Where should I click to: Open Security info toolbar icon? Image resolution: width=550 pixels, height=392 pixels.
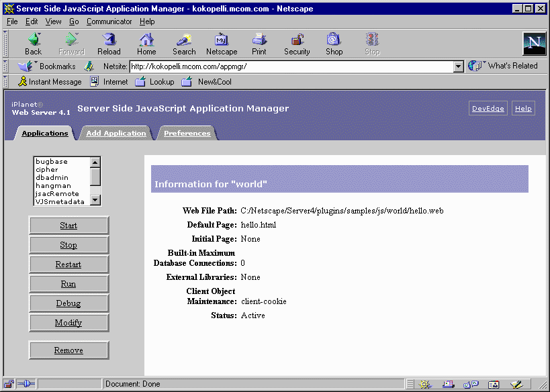297,44
